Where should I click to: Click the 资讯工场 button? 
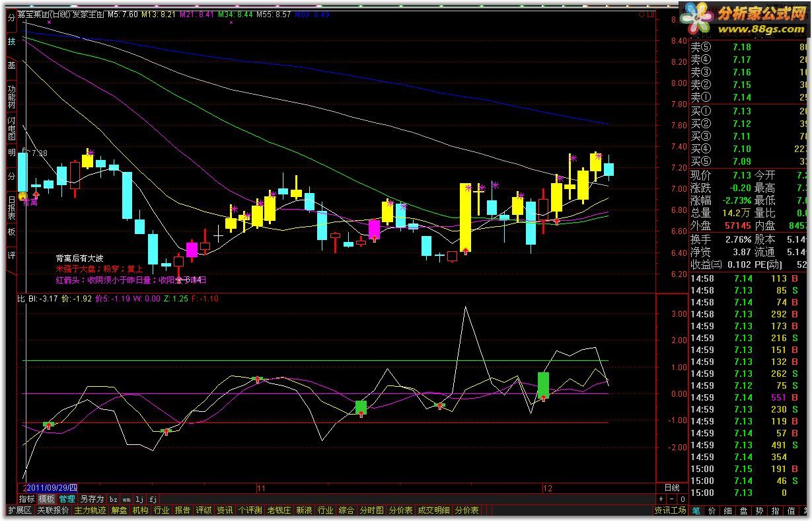click(670, 510)
